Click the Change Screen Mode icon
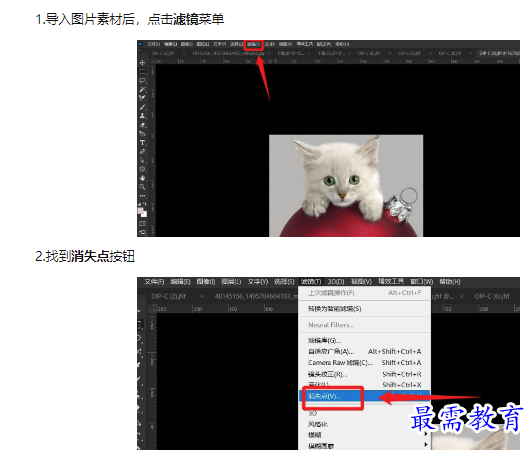Viewport: 532px width, 450px height. point(142,232)
